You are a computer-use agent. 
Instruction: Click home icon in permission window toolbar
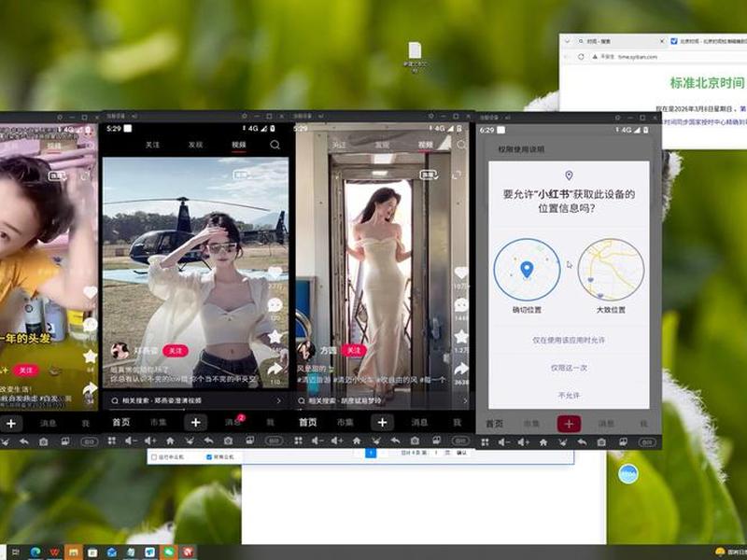point(543,442)
